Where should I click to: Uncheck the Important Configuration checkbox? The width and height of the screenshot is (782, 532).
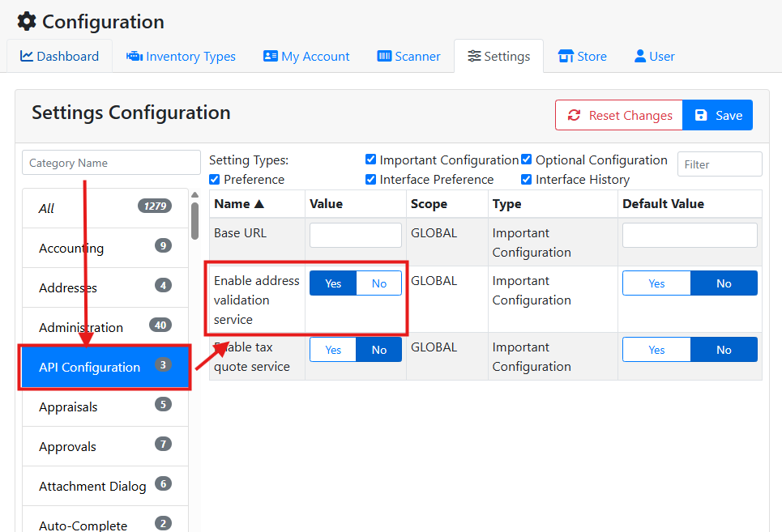(x=370, y=160)
